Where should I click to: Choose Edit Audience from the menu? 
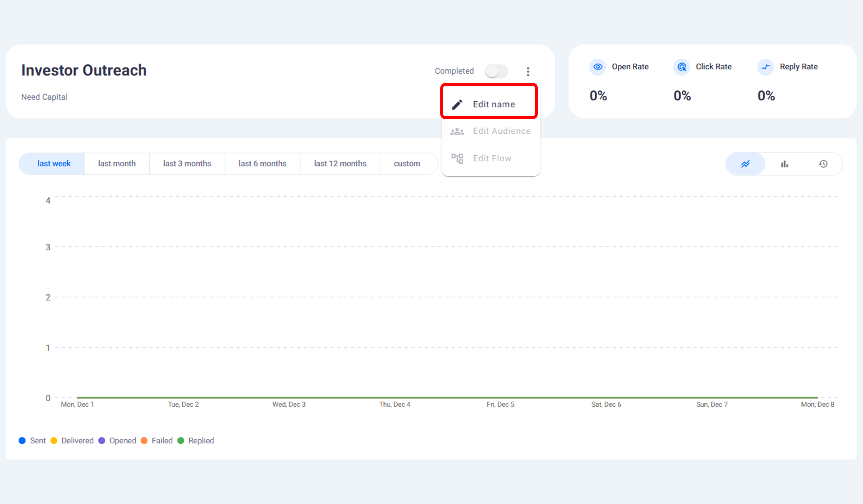(x=501, y=131)
